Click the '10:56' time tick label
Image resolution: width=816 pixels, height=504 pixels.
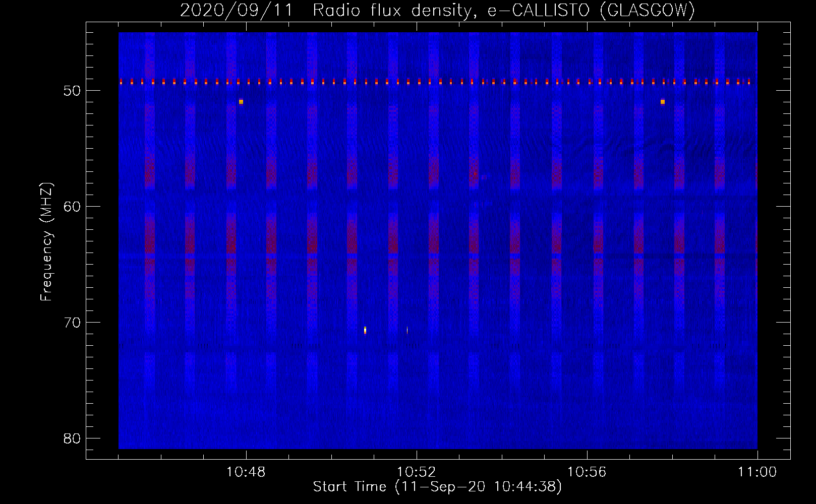click(587, 473)
